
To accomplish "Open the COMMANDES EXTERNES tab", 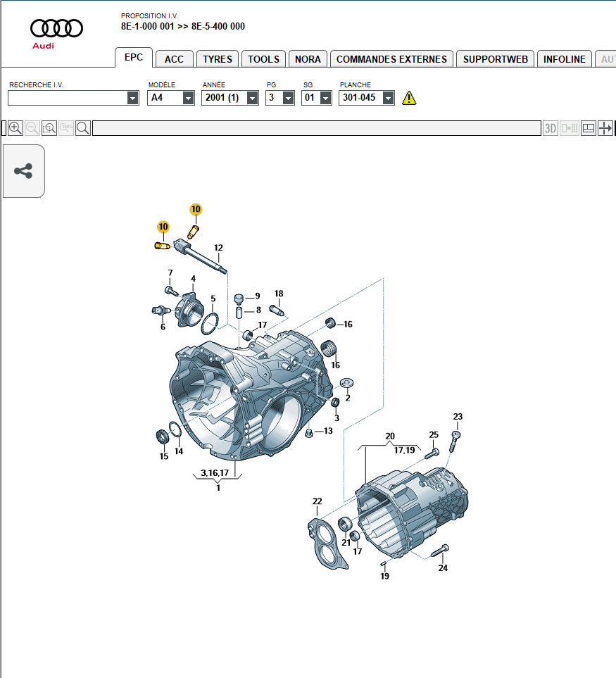I will 391,59.
